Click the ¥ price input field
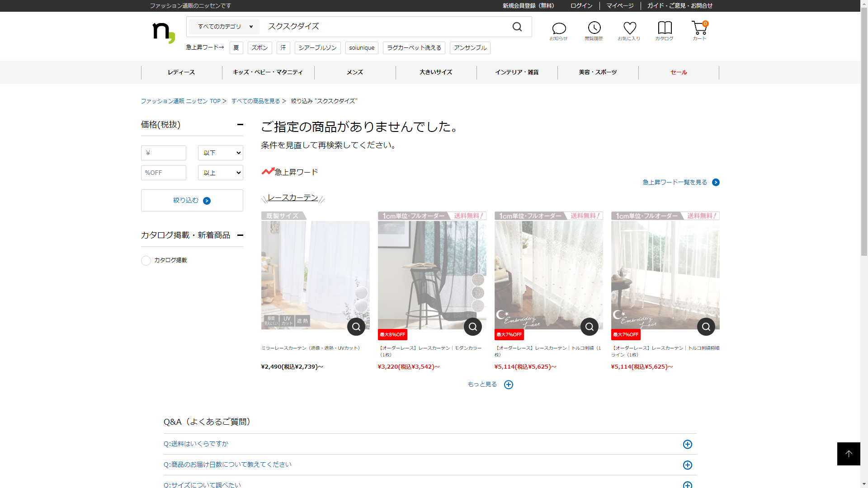This screenshot has height=488, width=868. pos(164,153)
